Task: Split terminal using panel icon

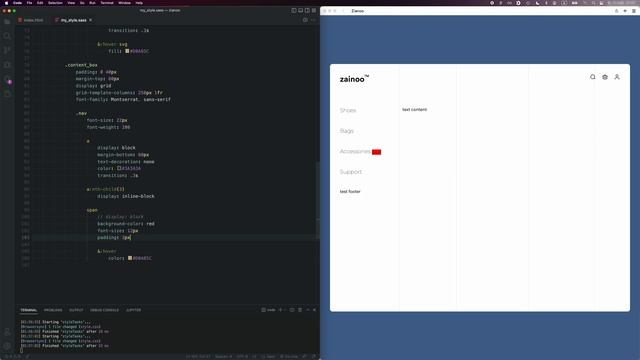Action: click(x=292, y=310)
